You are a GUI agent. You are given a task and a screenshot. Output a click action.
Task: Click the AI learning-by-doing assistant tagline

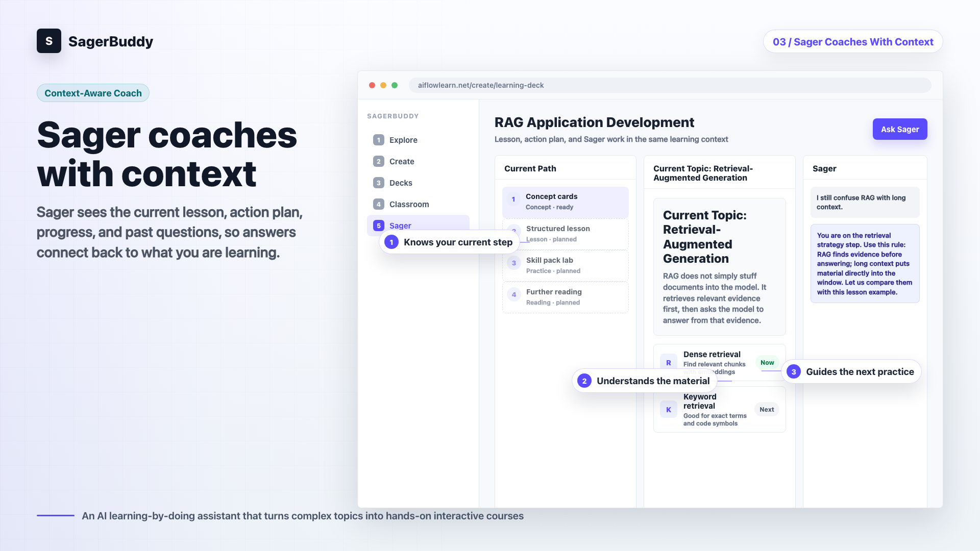click(x=303, y=516)
